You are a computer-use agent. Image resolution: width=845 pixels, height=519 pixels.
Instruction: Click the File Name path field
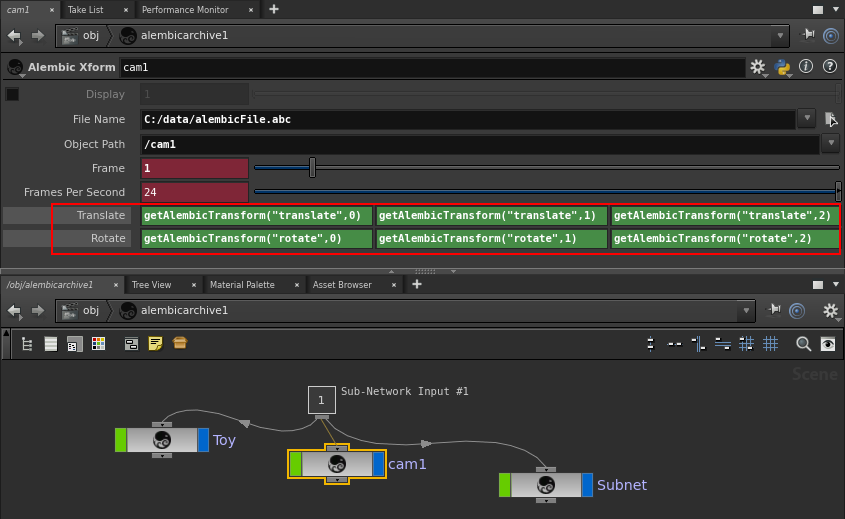tap(468, 119)
